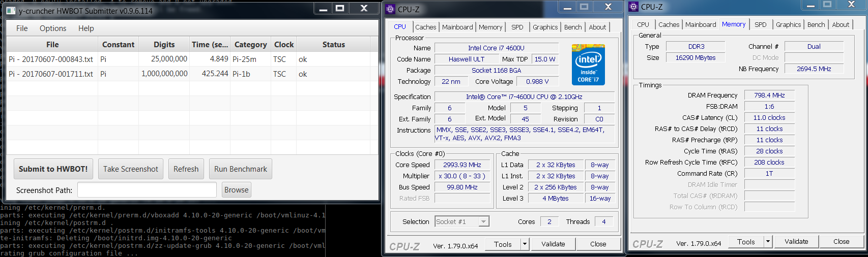Click Tools button in Memory CPU-Z window
Image resolution: width=868 pixels, height=257 pixels.
tap(746, 242)
